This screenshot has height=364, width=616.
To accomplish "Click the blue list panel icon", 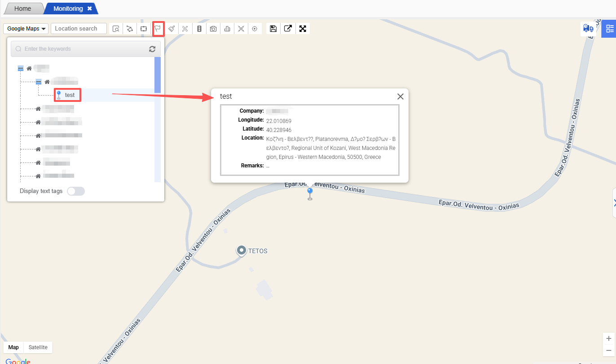I will [x=609, y=29].
